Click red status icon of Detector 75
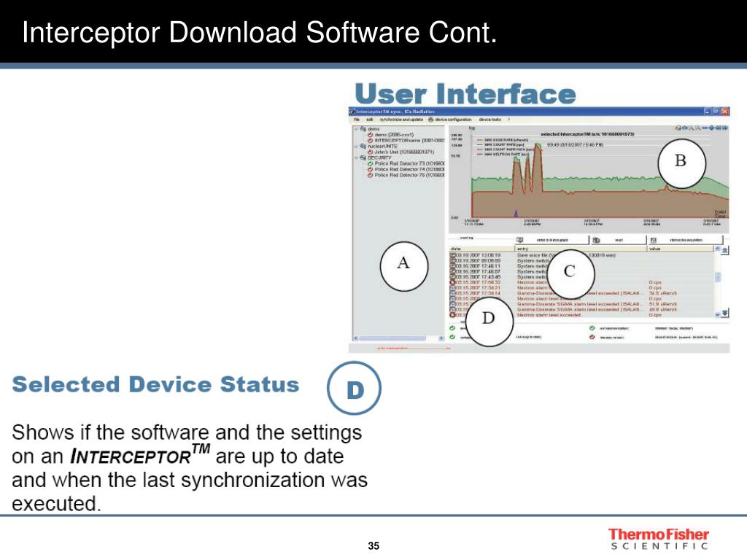Screen dimensions: 747x560 pyautogui.click(x=371, y=175)
